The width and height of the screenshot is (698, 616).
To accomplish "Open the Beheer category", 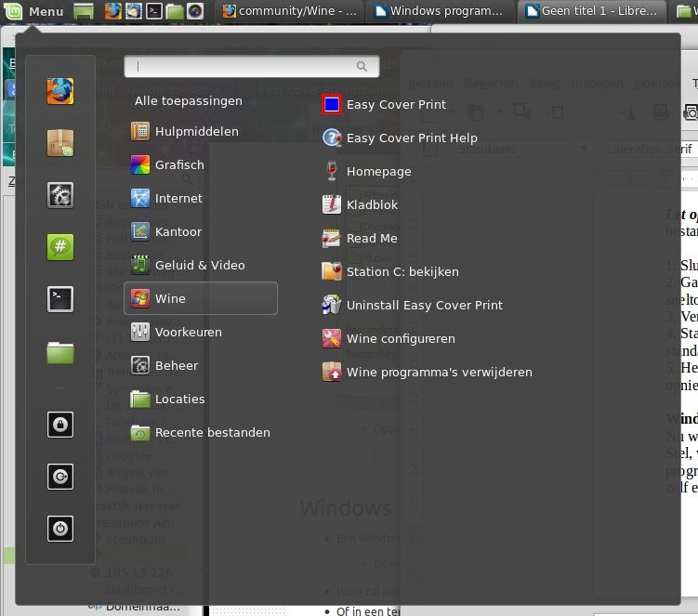I will click(x=201, y=365).
